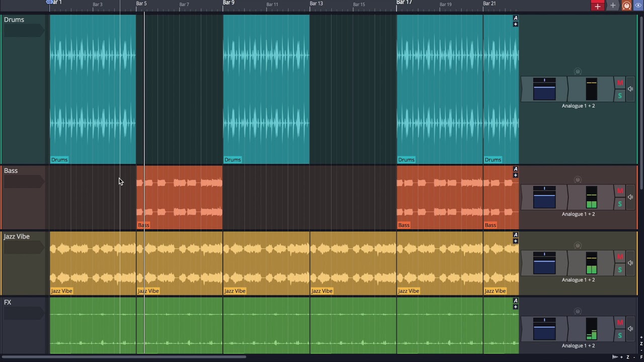Mute the Jazz Vibe track
Viewport: 644px width, 362px height.
pos(620,257)
